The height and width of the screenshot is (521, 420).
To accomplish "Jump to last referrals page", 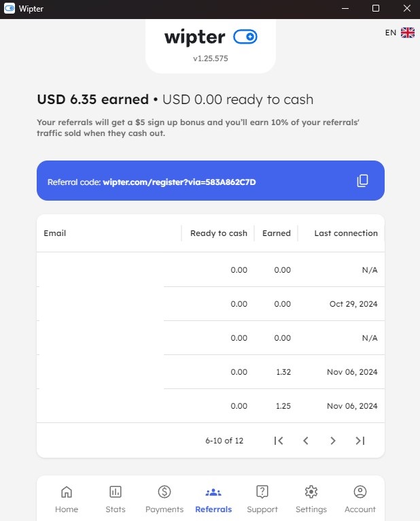I will pos(360,441).
